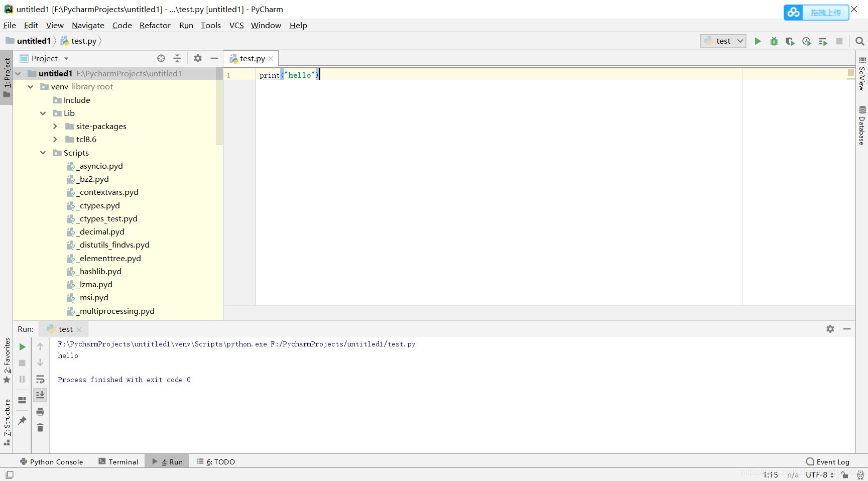Open Python Console tool window
The image size is (868, 481).
coord(51,461)
